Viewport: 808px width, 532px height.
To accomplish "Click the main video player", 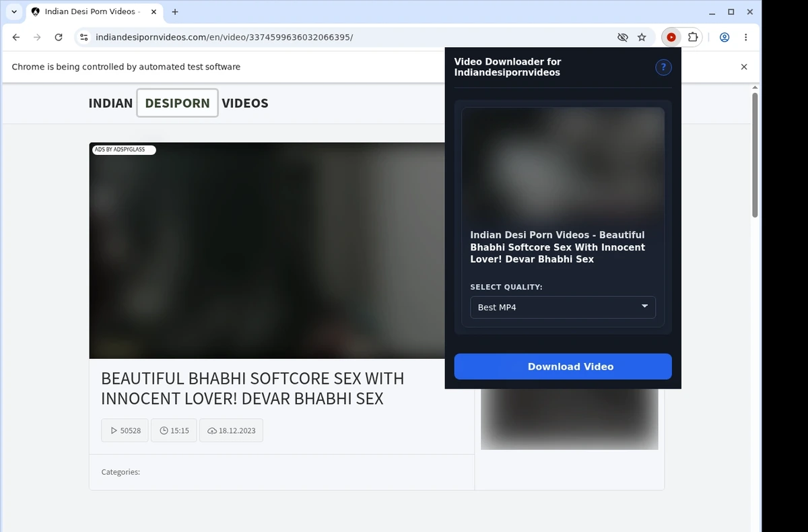I will point(267,251).
